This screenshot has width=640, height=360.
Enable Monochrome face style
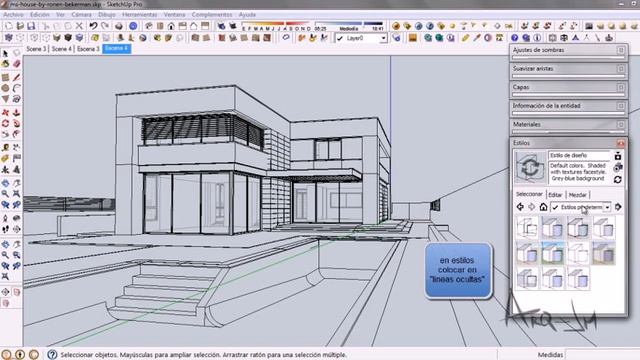pyautogui.click(x=79, y=38)
